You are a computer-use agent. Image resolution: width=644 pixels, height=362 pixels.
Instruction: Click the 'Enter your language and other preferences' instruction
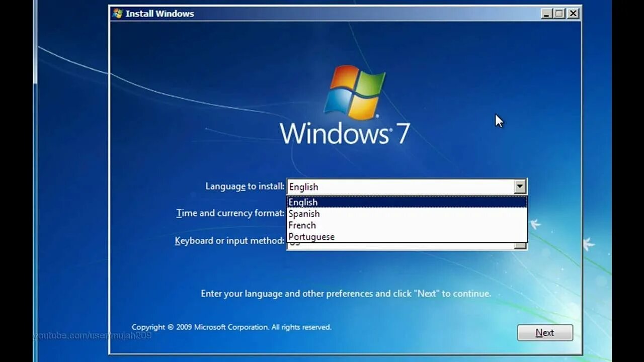point(346,293)
